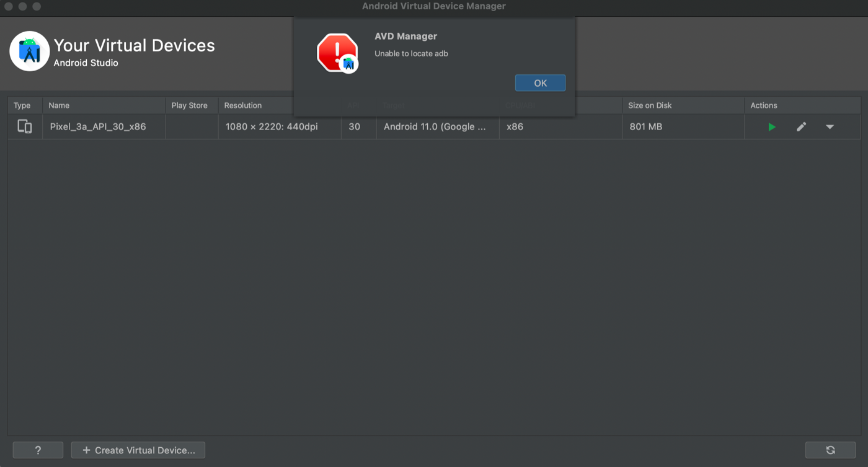Click the phone/tablet device type icon
This screenshot has width=868, height=467.
point(25,126)
